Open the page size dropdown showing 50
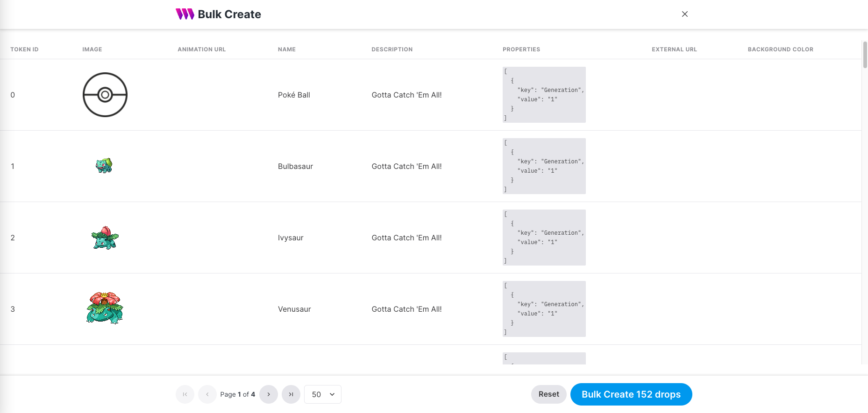The image size is (868, 413). click(323, 394)
